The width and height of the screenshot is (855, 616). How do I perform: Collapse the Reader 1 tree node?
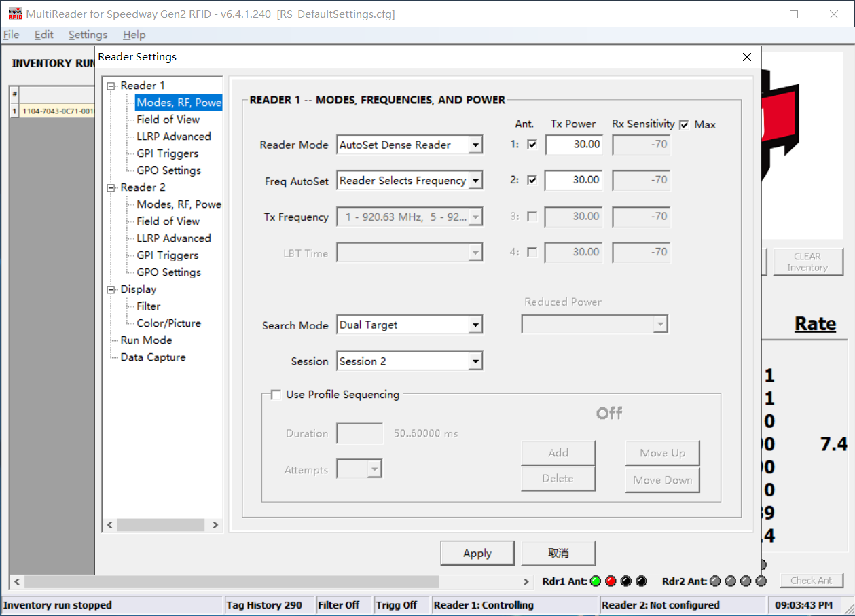pyautogui.click(x=111, y=86)
